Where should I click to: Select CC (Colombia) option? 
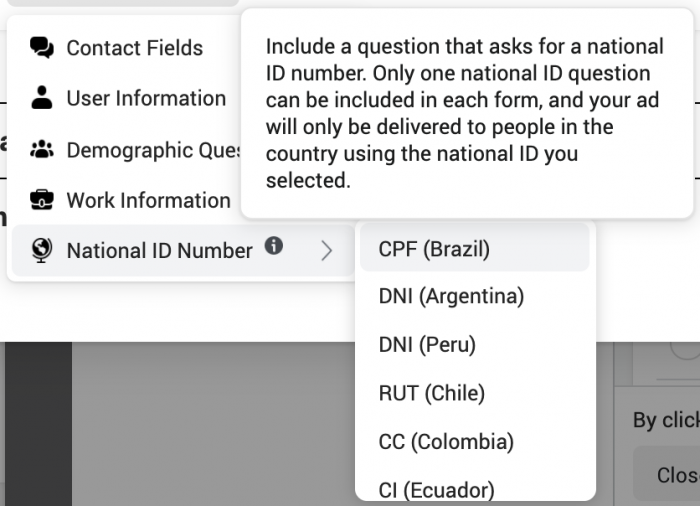pos(475,442)
